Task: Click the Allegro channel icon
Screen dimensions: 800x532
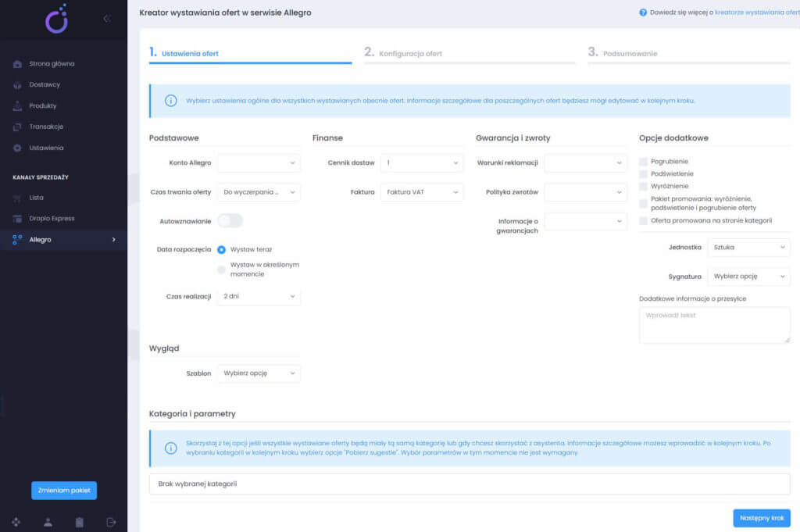Action: 17,240
